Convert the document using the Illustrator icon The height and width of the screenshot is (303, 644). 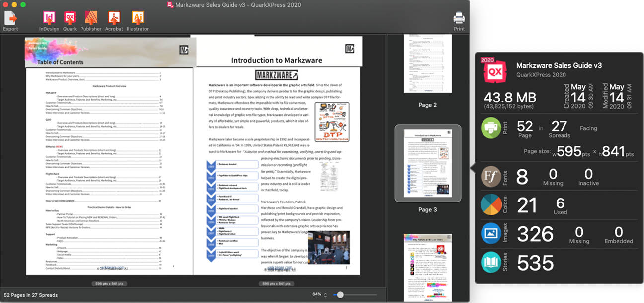coord(138,17)
